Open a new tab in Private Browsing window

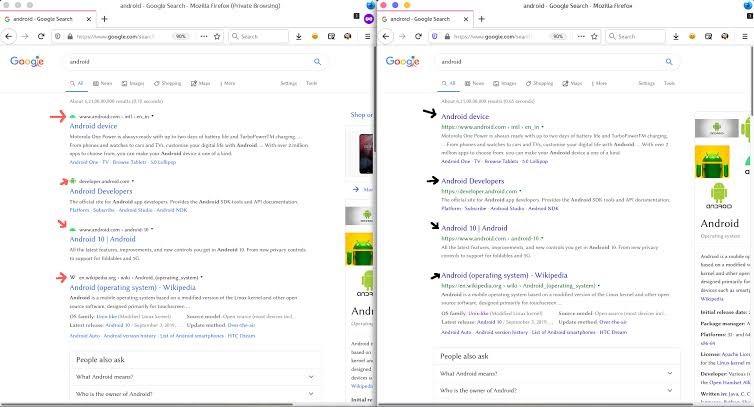point(104,19)
